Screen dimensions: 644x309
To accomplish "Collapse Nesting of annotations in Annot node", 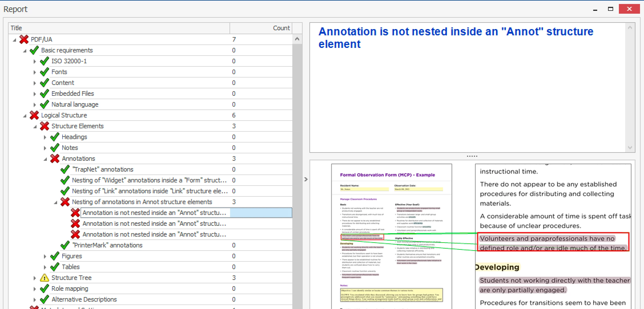I will click(55, 202).
